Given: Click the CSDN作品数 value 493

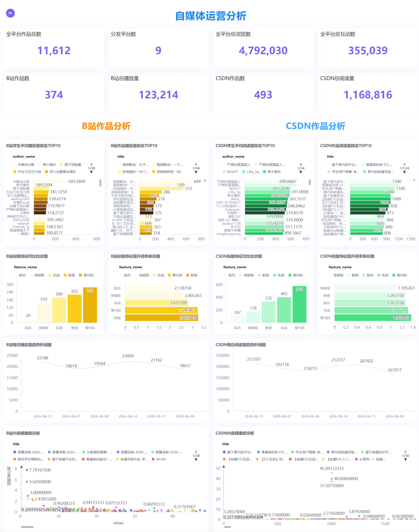Looking at the screenshot, I should coord(263,95).
